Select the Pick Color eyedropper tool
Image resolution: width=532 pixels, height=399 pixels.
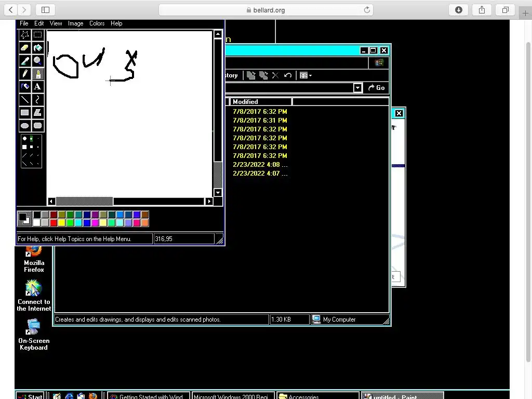click(x=25, y=61)
